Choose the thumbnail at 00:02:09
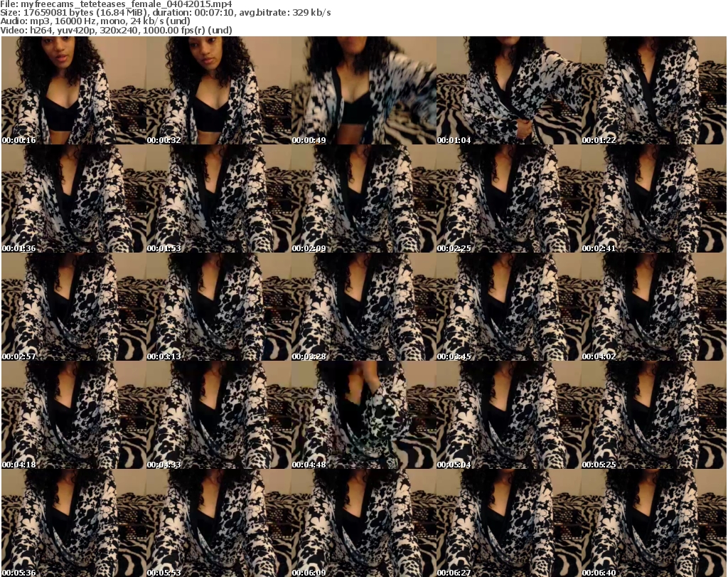 pyautogui.click(x=364, y=198)
